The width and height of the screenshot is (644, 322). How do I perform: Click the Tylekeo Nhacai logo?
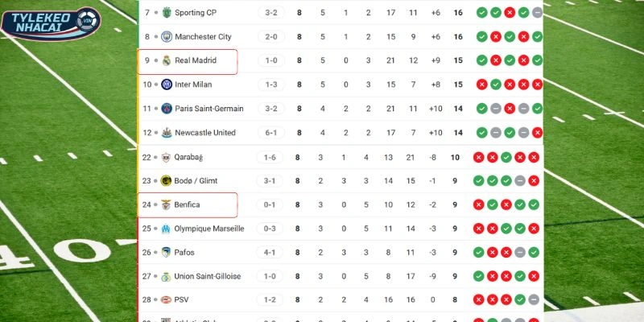click(52, 23)
